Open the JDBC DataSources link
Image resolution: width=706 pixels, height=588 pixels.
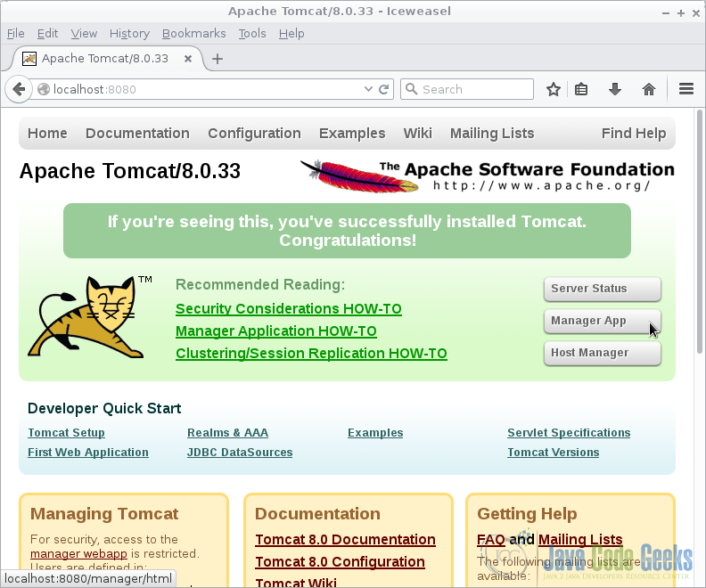coord(240,452)
